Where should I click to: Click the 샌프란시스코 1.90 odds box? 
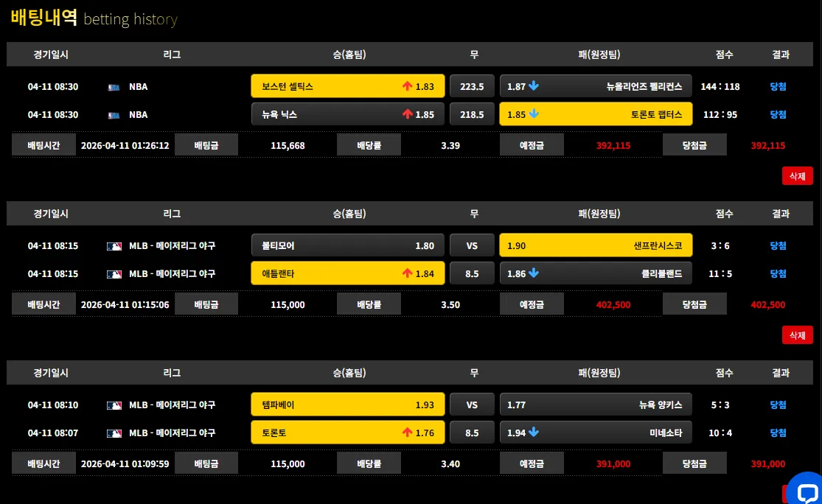point(596,245)
